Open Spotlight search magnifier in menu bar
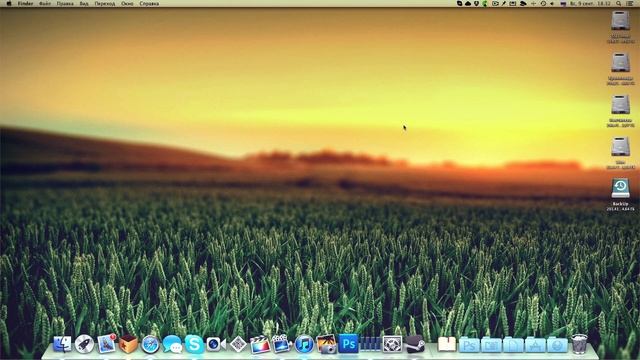 (x=619, y=3)
